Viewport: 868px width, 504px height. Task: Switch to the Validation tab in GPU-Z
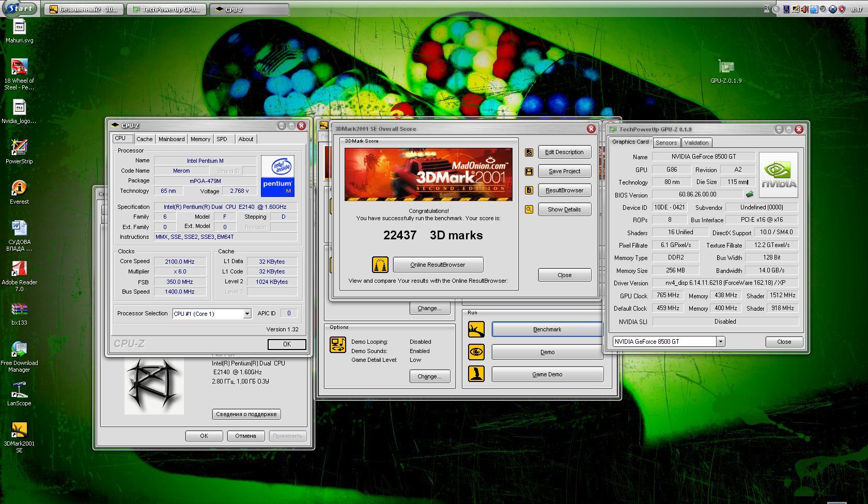pos(696,143)
